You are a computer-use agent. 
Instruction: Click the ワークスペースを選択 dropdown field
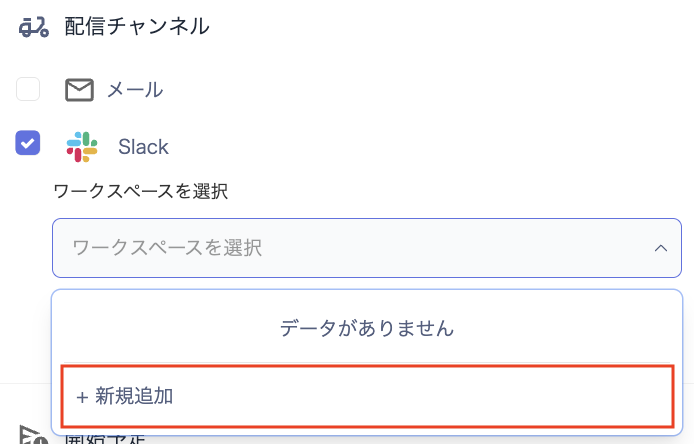360,247
